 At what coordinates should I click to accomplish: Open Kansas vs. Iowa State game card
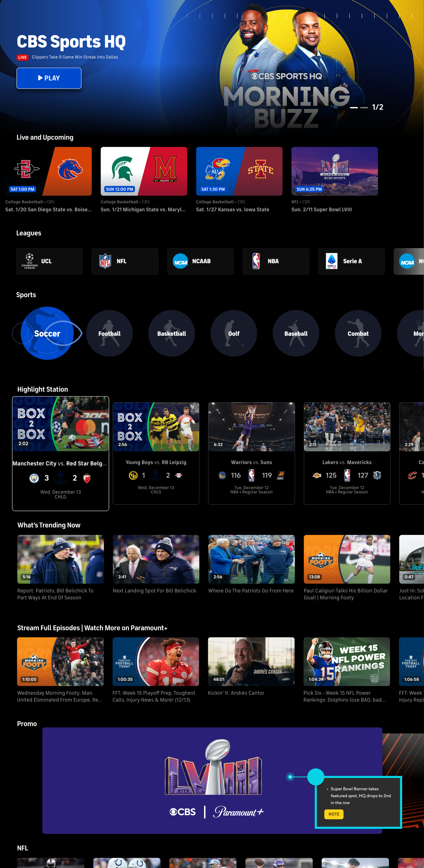(239, 171)
